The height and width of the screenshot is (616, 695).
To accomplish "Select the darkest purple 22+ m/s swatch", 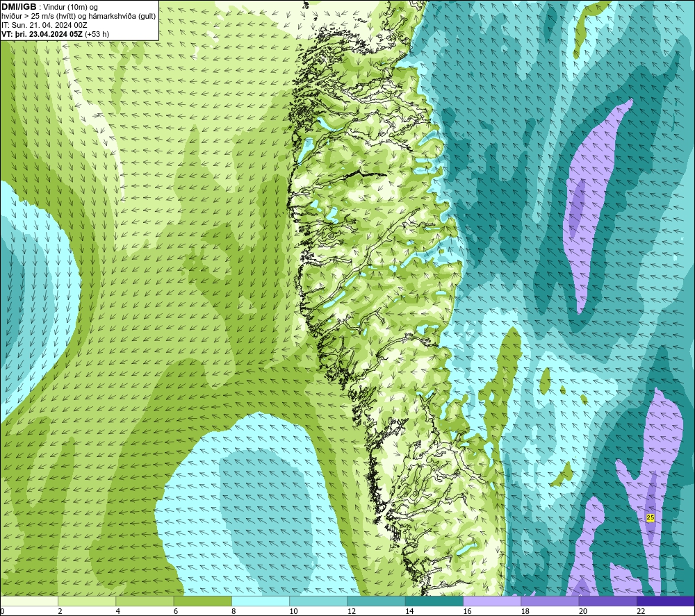I will (667, 601).
